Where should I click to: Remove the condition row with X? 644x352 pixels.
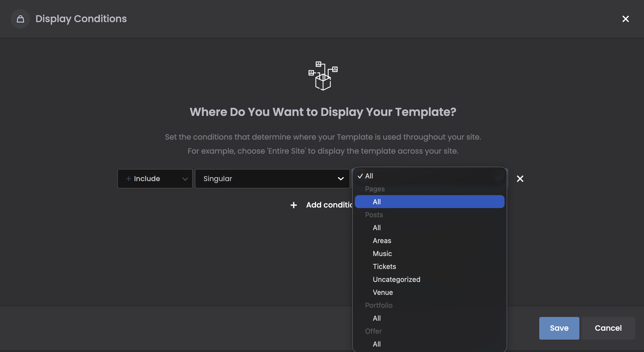[x=520, y=179]
